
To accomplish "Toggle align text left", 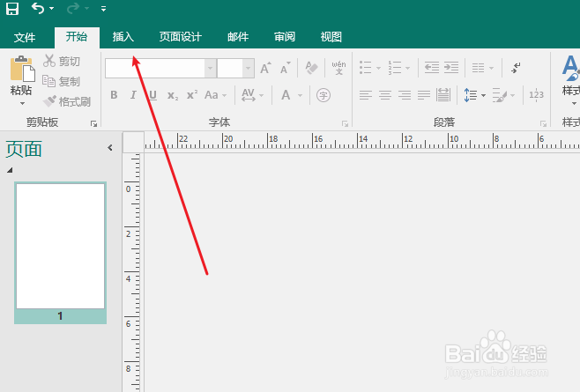I will tap(366, 95).
